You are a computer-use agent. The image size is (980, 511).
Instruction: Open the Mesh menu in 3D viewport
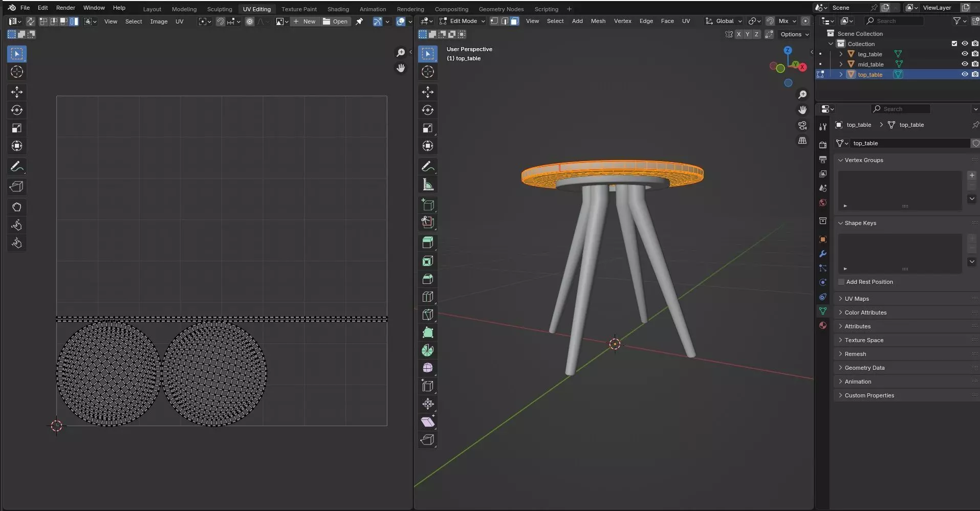[598, 21]
